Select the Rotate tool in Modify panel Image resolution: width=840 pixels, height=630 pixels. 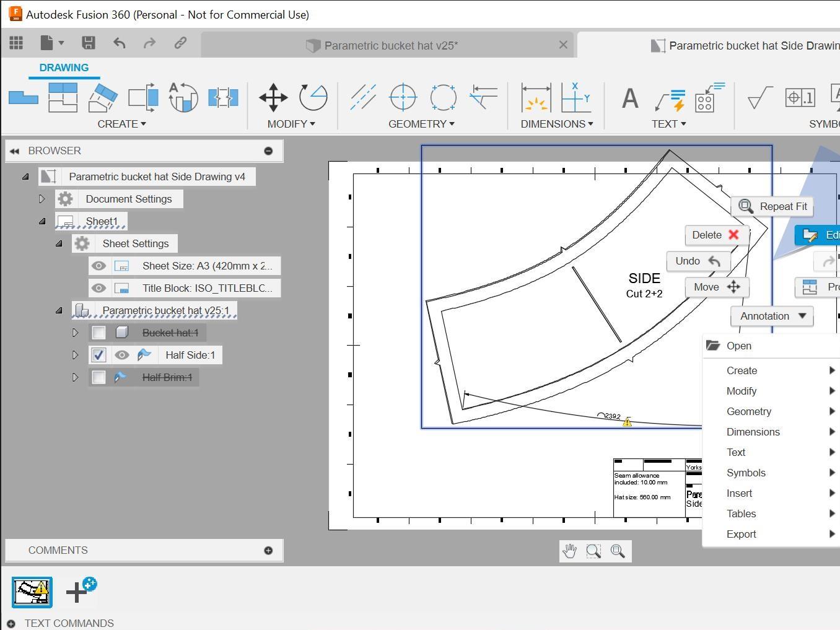(313, 97)
